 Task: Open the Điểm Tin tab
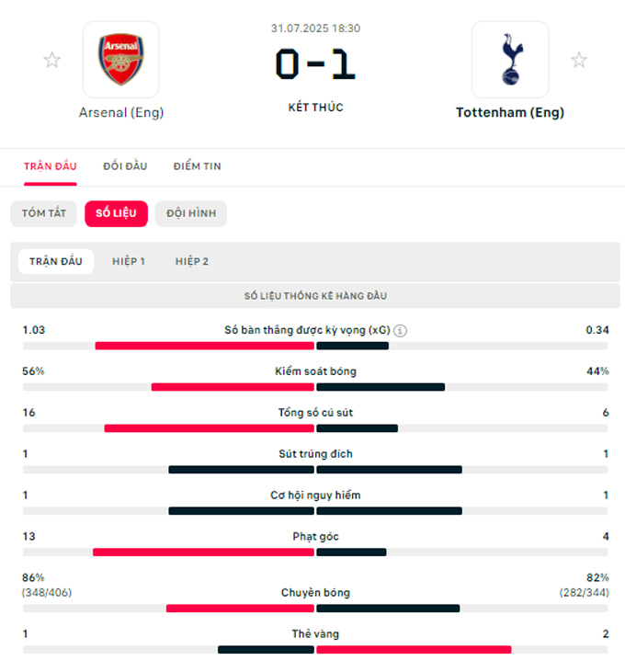(197, 166)
